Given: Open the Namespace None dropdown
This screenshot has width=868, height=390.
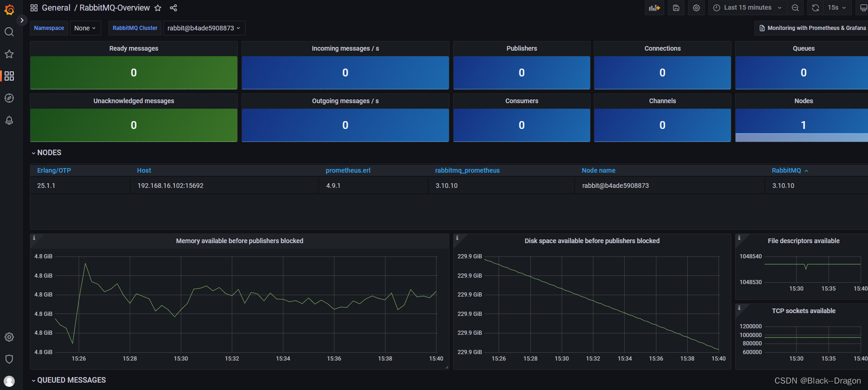Looking at the screenshot, I should (x=85, y=28).
